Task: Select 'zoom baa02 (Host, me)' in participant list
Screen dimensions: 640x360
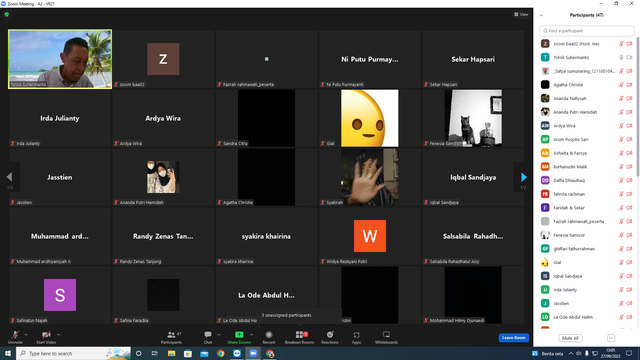Action: click(587, 44)
